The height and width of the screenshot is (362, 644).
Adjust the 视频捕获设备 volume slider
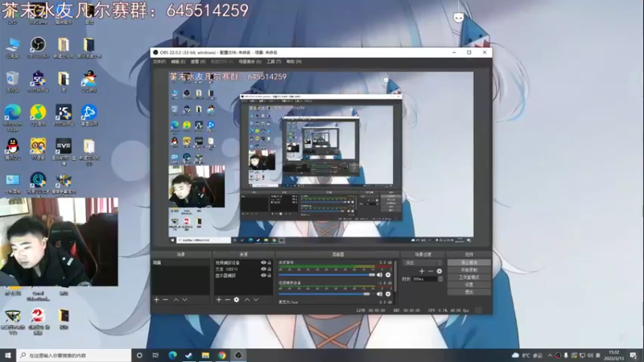click(x=327, y=294)
